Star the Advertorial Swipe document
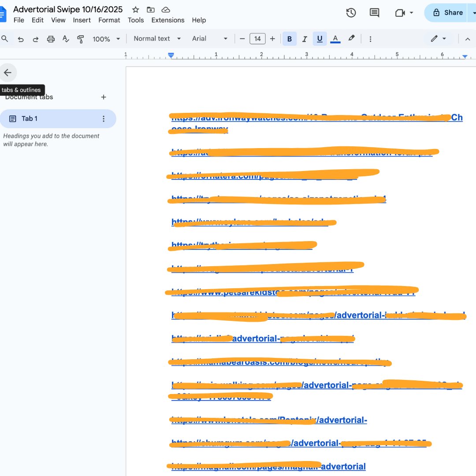 (x=135, y=10)
